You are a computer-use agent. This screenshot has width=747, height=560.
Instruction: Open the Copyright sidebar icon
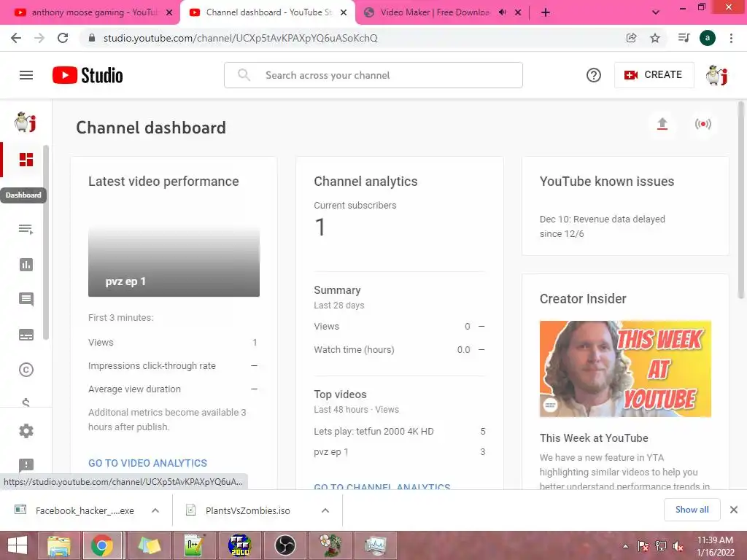pyautogui.click(x=26, y=370)
